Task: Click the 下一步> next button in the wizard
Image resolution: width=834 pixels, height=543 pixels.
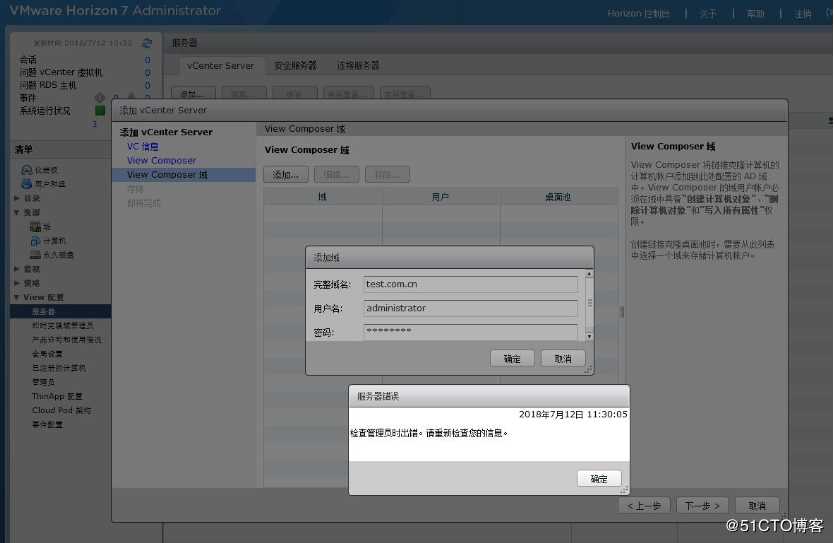Action: point(702,506)
